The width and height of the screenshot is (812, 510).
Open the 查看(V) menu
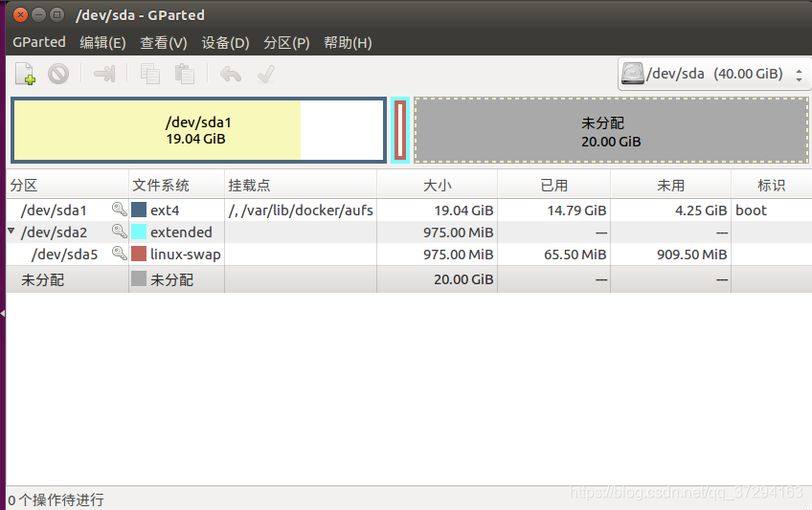pyautogui.click(x=164, y=42)
